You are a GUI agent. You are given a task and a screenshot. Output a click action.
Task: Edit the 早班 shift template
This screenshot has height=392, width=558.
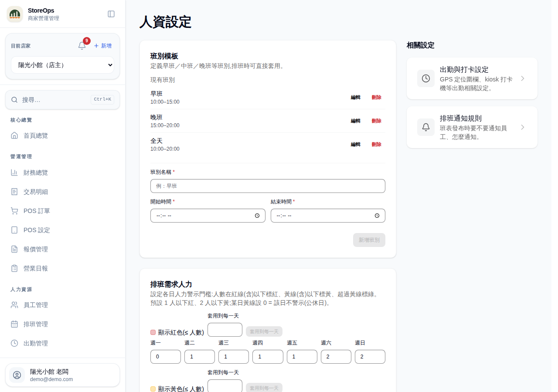coord(356,97)
